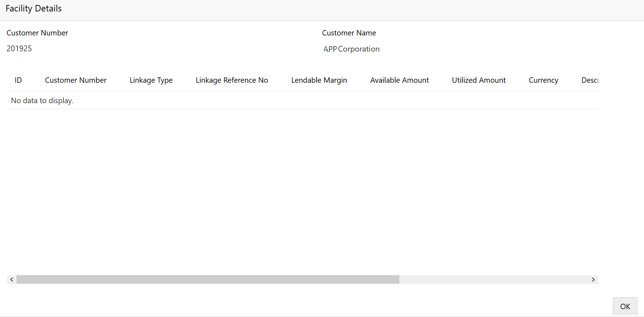Viewport: 644px width, 317px height.
Task: Click the customer name APP Corporation
Action: pos(351,49)
